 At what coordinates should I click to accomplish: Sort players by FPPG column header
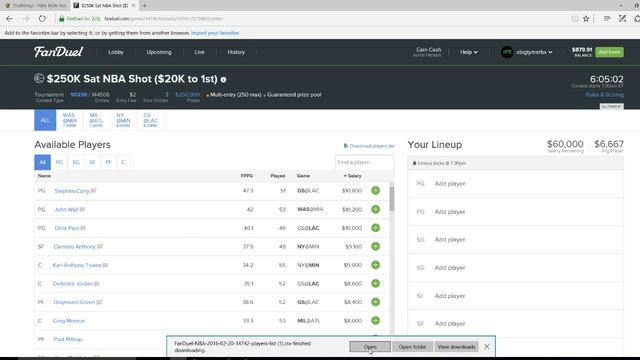(x=247, y=176)
